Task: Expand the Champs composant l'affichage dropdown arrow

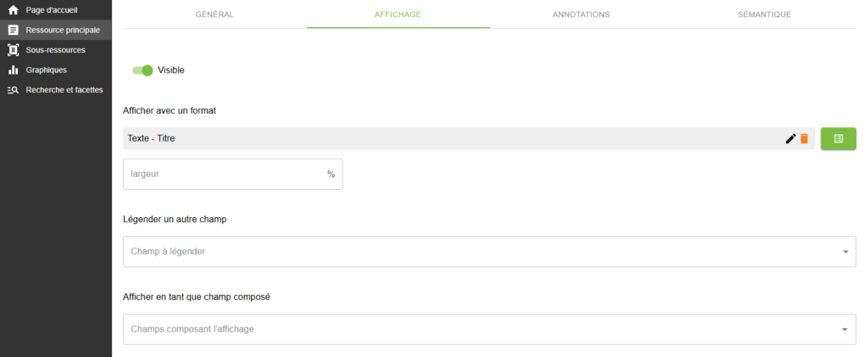Action: pyautogui.click(x=845, y=329)
